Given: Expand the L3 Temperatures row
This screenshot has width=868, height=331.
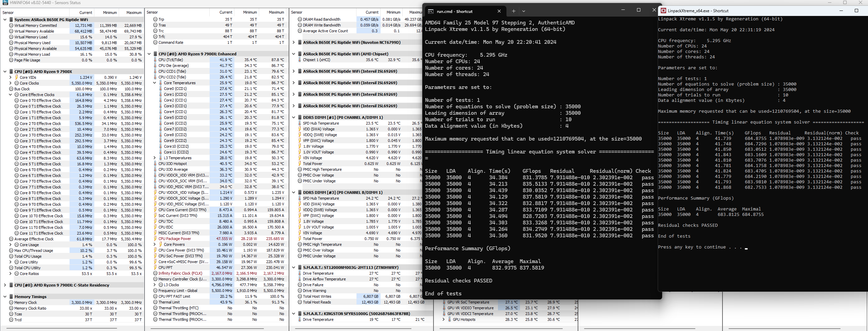Looking at the screenshot, I should click(x=155, y=158).
